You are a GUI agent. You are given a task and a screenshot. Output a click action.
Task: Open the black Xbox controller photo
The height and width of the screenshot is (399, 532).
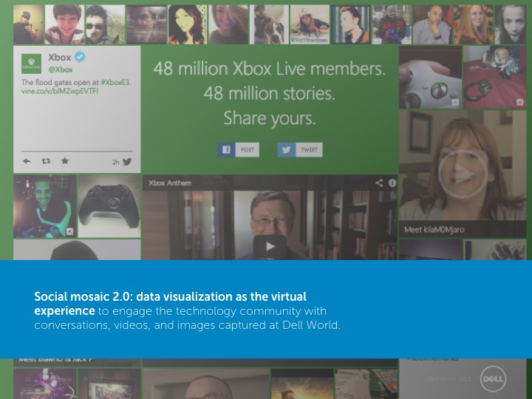coord(109,206)
